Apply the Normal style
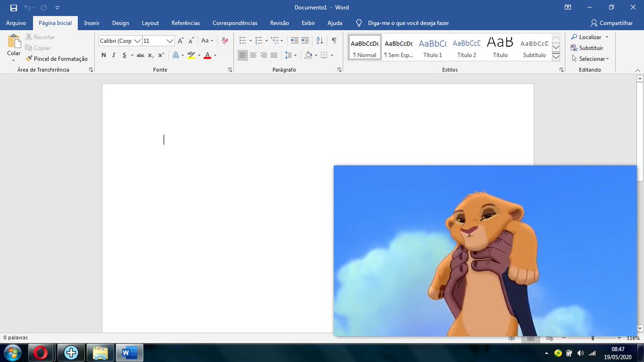644x362 pixels. pyautogui.click(x=364, y=47)
